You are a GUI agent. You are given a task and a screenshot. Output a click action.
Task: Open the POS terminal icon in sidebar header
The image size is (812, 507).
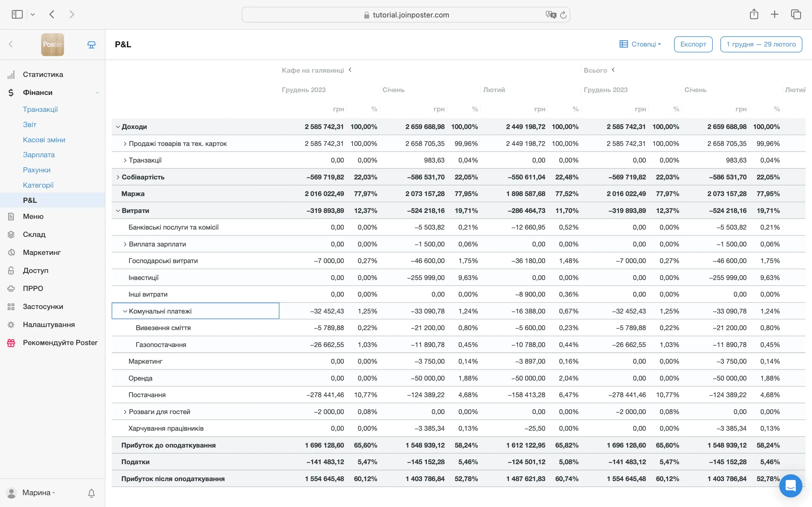coord(91,45)
